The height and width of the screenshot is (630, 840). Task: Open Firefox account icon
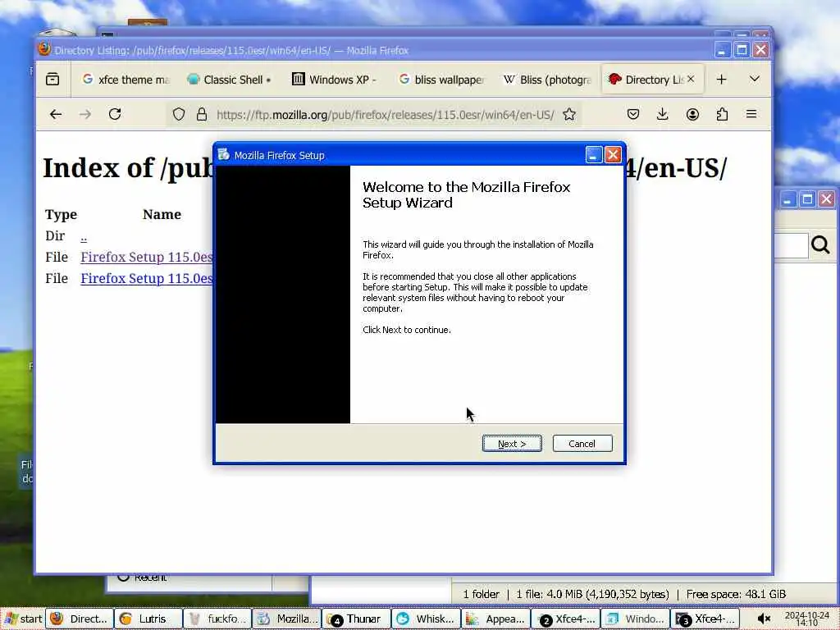tap(692, 114)
